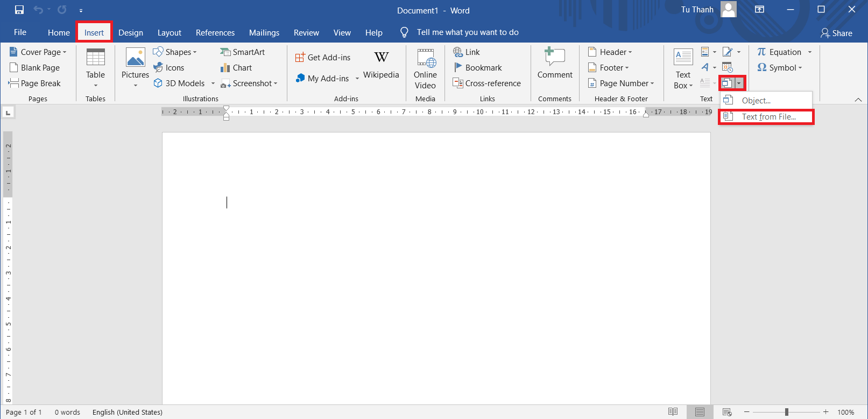
Task: Insert a Chart from Illustrations
Action: (236, 68)
